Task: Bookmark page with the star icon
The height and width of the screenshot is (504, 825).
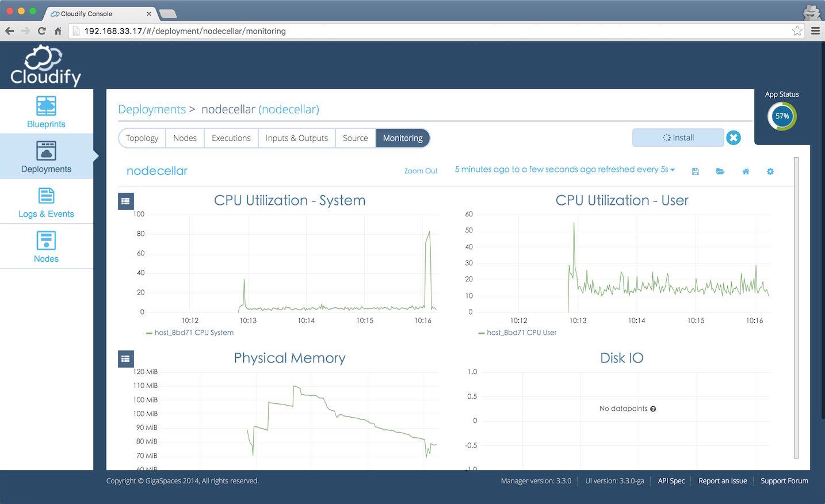Action: coord(797,31)
